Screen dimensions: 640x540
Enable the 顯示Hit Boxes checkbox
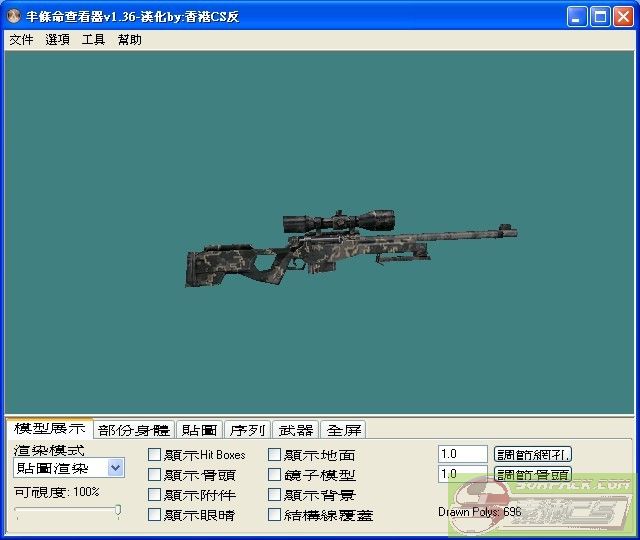click(x=155, y=455)
